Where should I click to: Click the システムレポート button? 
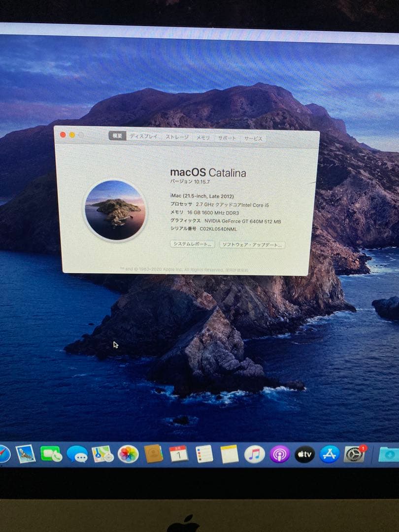(x=192, y=245)
